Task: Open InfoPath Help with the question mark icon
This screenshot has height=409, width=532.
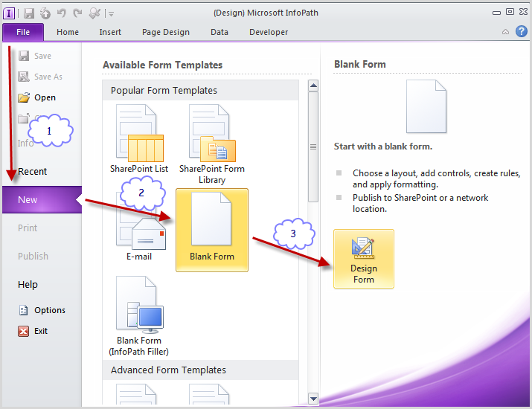Action: pos(521,31)
